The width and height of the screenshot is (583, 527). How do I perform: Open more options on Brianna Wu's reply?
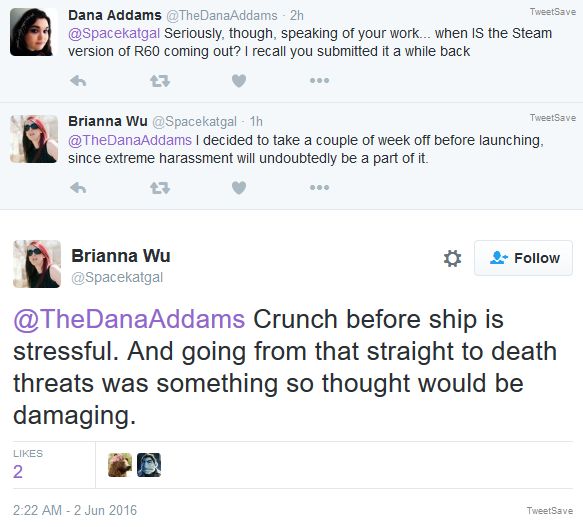pos(319,187)
